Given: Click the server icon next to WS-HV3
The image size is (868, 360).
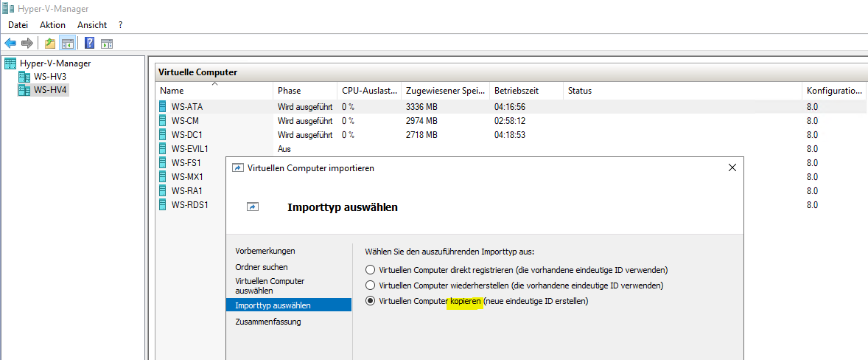Looking at the screenshot, I should click(x=24, y=77).
